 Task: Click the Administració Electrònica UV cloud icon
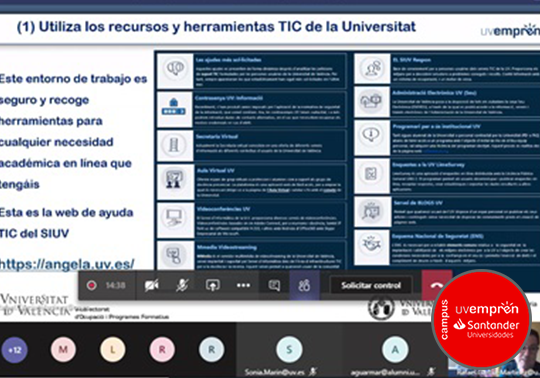pos(371,101)
